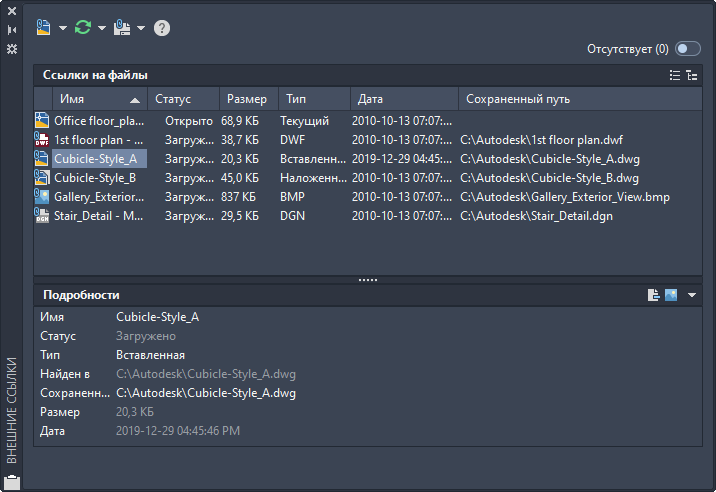Click the Change Path toolbar icon
The height and width of the screenshot is (492, 716).
(122, 28)
